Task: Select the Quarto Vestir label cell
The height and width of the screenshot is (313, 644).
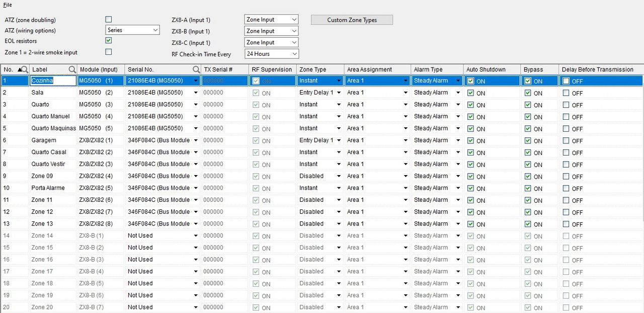Action: pos(53,164)
